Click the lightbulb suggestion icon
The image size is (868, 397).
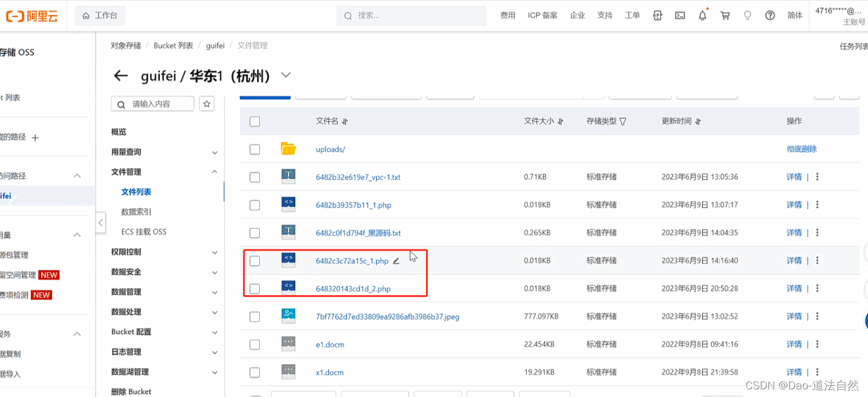[747, 15]
